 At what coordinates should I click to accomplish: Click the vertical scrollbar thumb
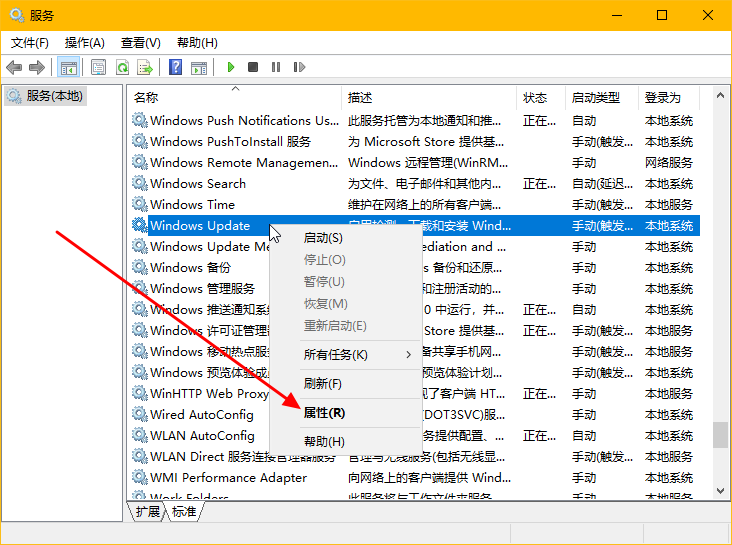(x=720, y=435)
